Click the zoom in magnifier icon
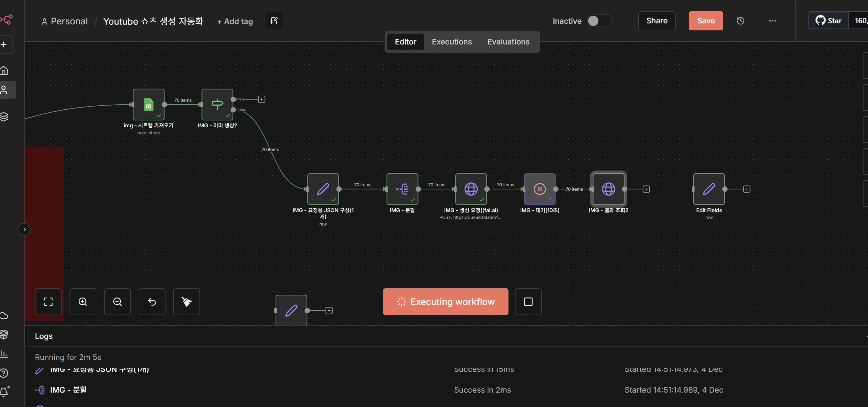 (x=83, y=302)
